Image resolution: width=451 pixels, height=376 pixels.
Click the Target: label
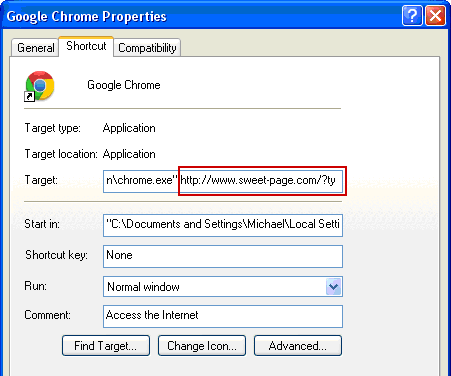pos(41,180)
